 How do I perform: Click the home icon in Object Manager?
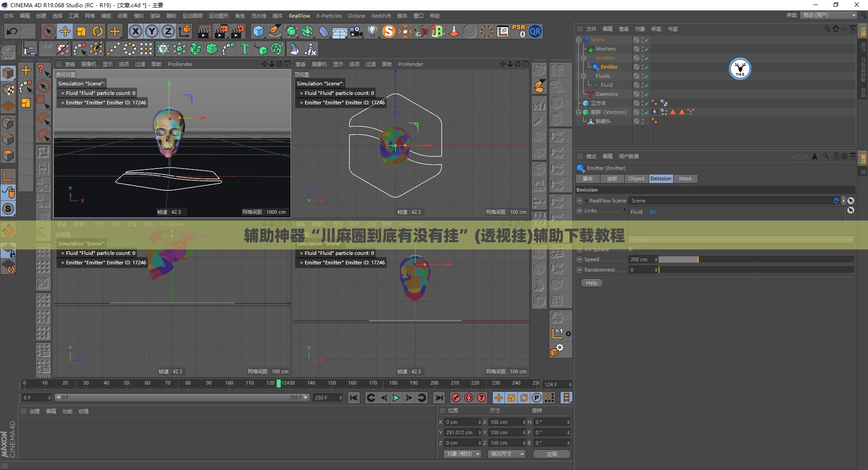(835, 28)
